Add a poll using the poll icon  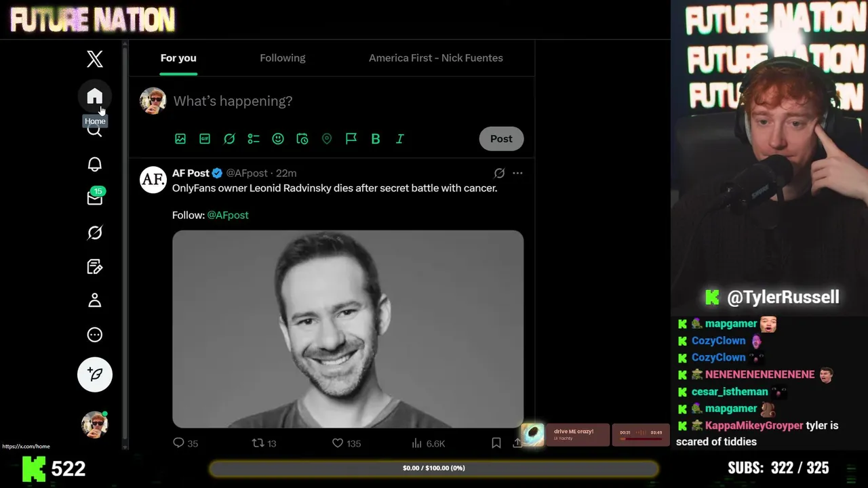(254, 138)
